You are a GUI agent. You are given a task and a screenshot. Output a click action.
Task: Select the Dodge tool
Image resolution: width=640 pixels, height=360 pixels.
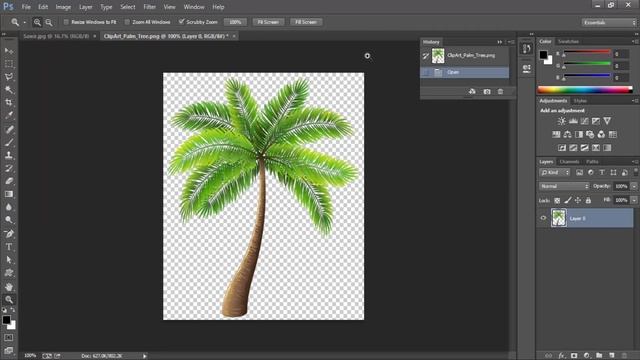point(9,220)
